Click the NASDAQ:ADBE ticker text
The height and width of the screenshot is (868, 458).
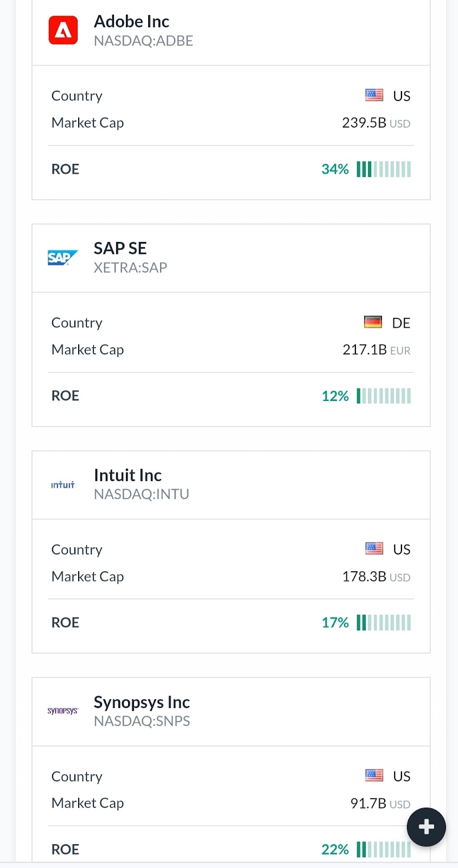[x=143, y=41]
